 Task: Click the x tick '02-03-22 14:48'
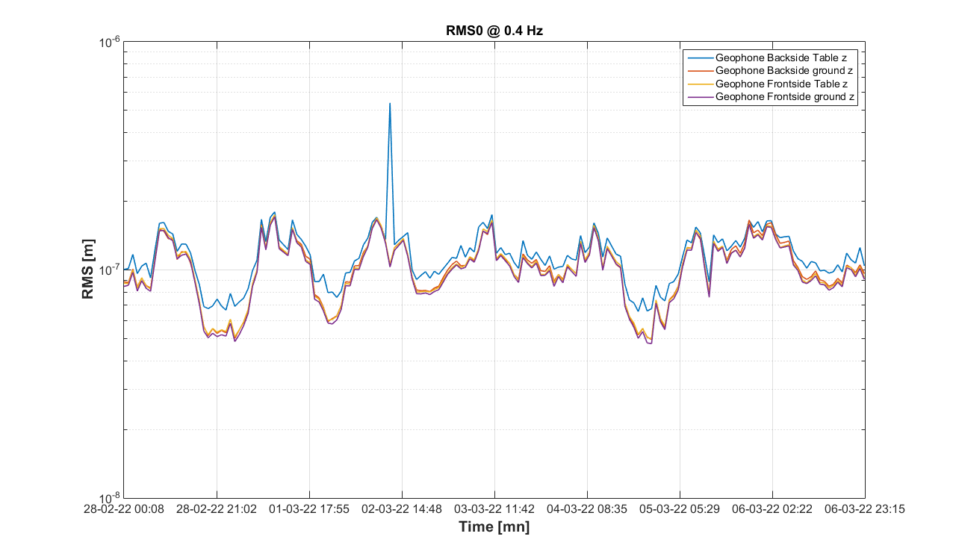402,509
